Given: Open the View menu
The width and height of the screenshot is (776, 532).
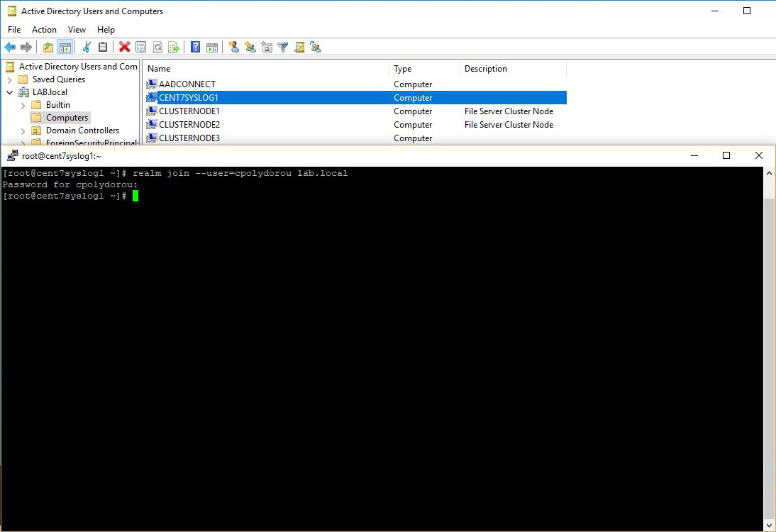Looking at the screenshot, I should click(x=77, y=30).
